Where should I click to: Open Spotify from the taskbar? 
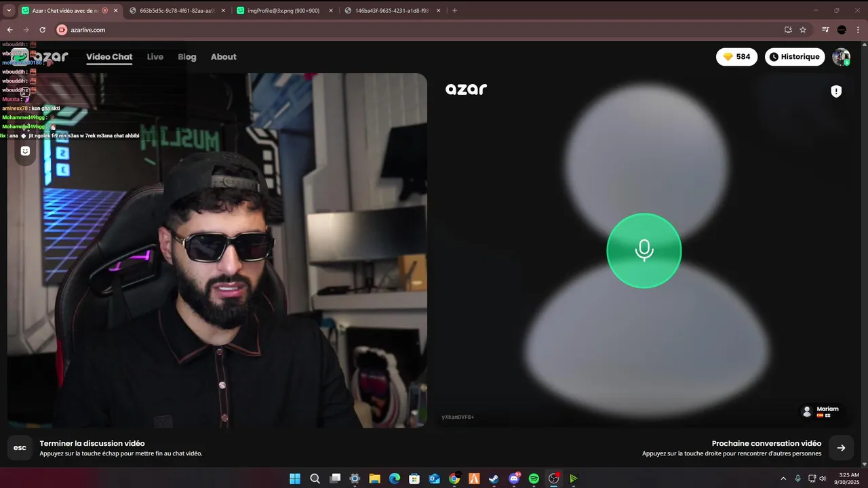534,479
